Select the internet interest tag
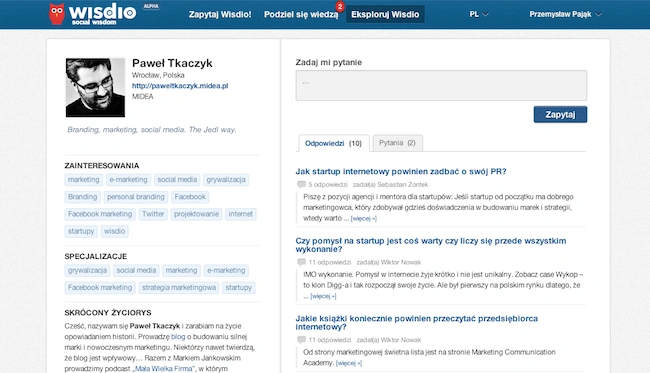The width and height of the screenshot is (650, 373). pyautogui.click(x=240, y=214)
